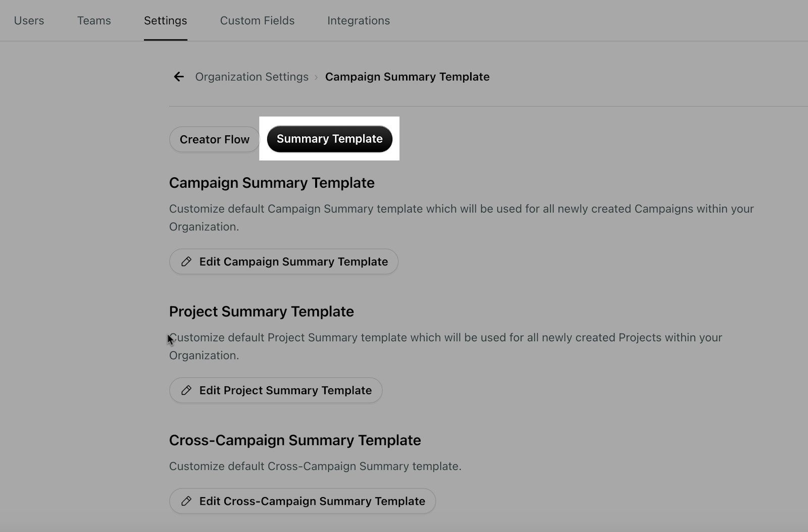This screenshot has height=532, width=808.
Task: Click pencil icon for Project Summary Template
Action: [x=186, y=390]
